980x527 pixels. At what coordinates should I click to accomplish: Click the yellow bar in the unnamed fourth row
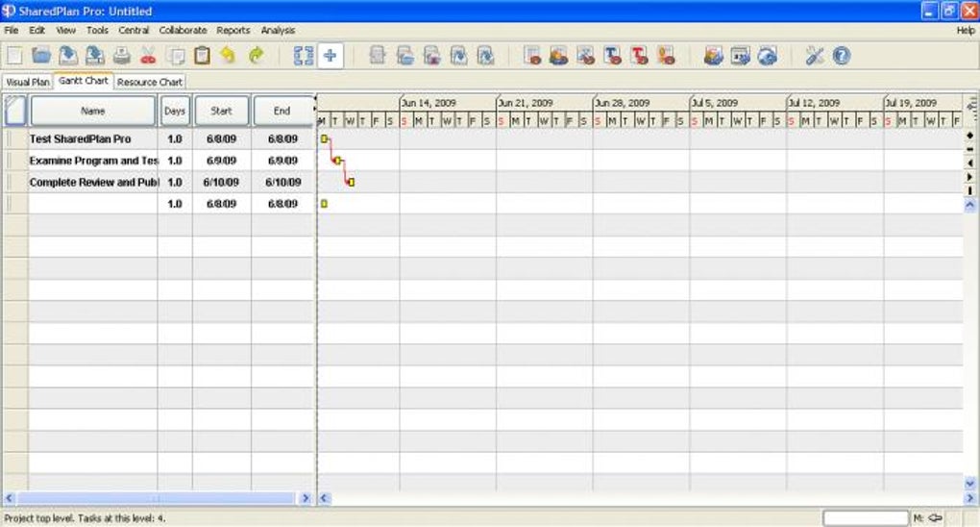[x=324, y=204]
